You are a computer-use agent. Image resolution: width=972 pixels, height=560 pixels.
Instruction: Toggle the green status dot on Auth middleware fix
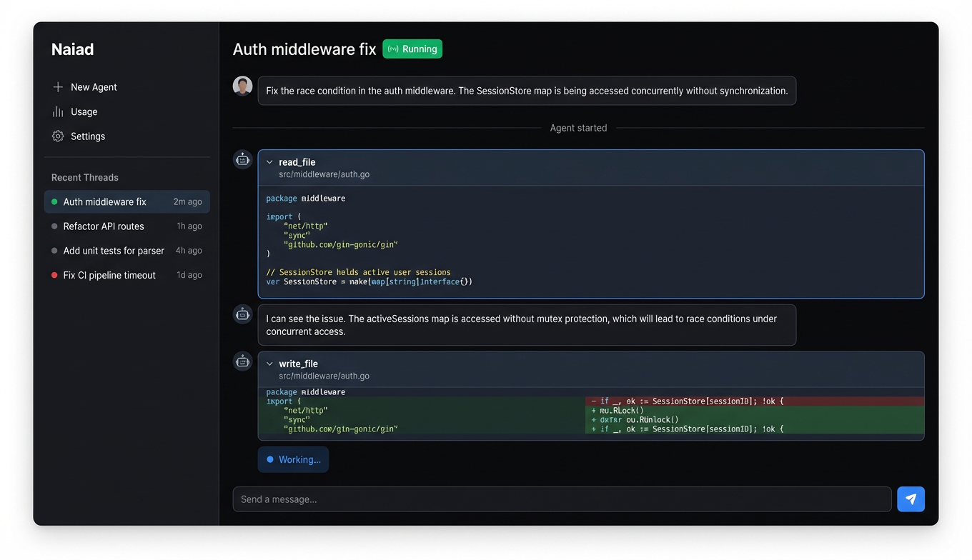coord(54,201)
